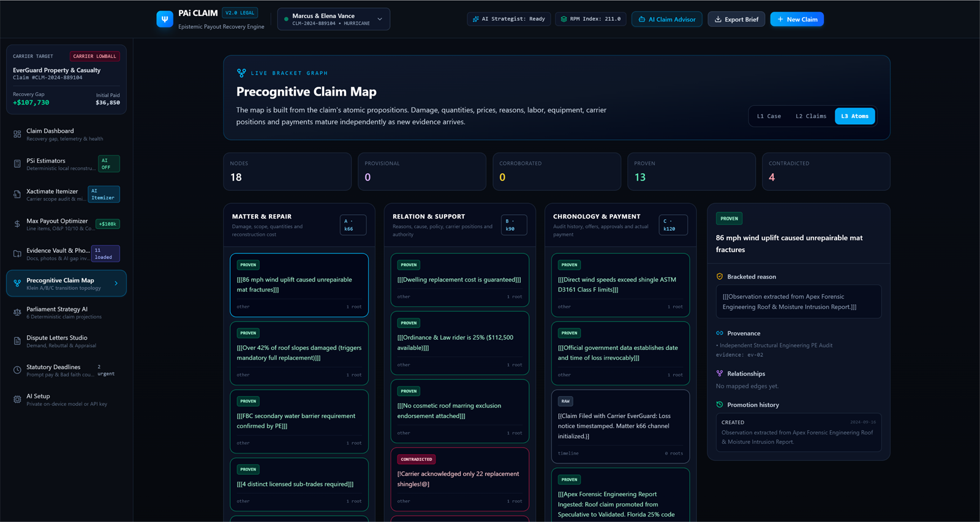Click the Statutory Deadlines clock icon
The image size is (980, 522).
[17, 370]
